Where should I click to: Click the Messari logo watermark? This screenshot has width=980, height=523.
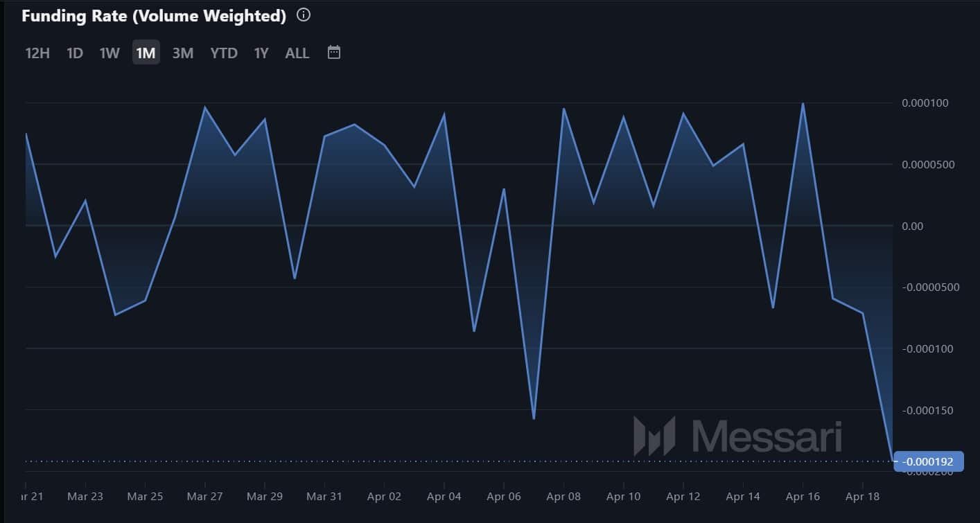(738, 436)
